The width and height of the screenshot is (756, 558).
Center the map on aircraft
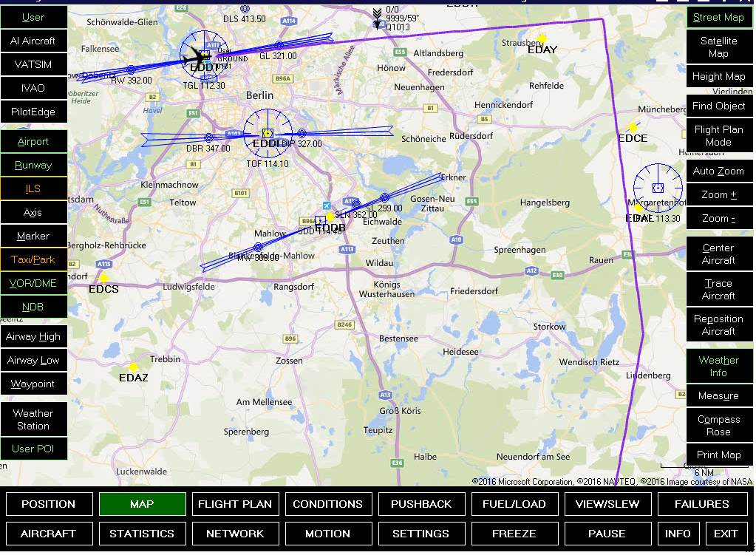click(x=719, y=254)
